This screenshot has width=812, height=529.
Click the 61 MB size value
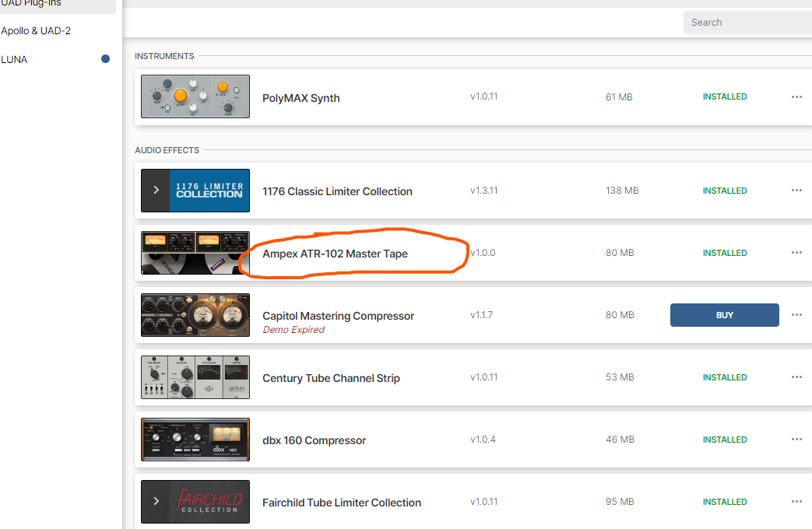coord(619,96)
